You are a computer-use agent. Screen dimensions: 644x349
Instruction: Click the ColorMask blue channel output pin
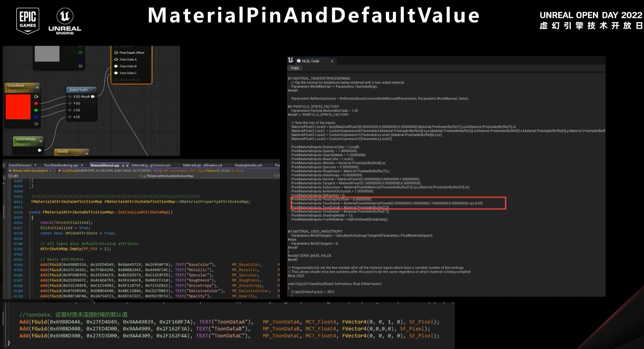(x=36, y=117)
